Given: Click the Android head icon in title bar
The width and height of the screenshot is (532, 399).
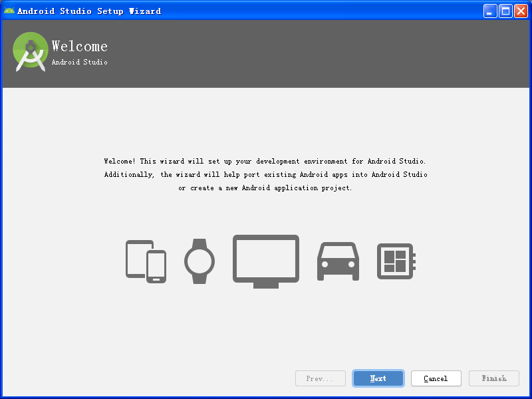Looking at the screenshot, I should (9, 11).
